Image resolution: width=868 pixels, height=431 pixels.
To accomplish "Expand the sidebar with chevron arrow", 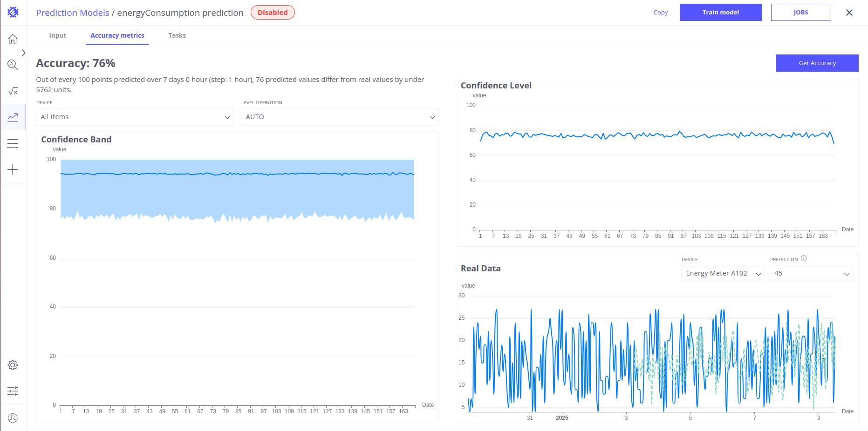I will click(23, 53).
